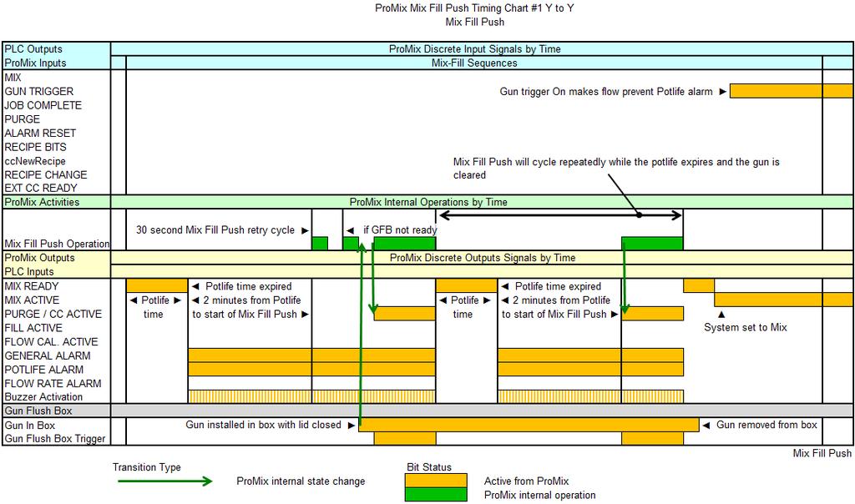The image size is (855, 504).
Task: Click the chart title 'ProMix Mix Fill Push Timing Chart #1 Y to Y'
Action: click(474, 8)
